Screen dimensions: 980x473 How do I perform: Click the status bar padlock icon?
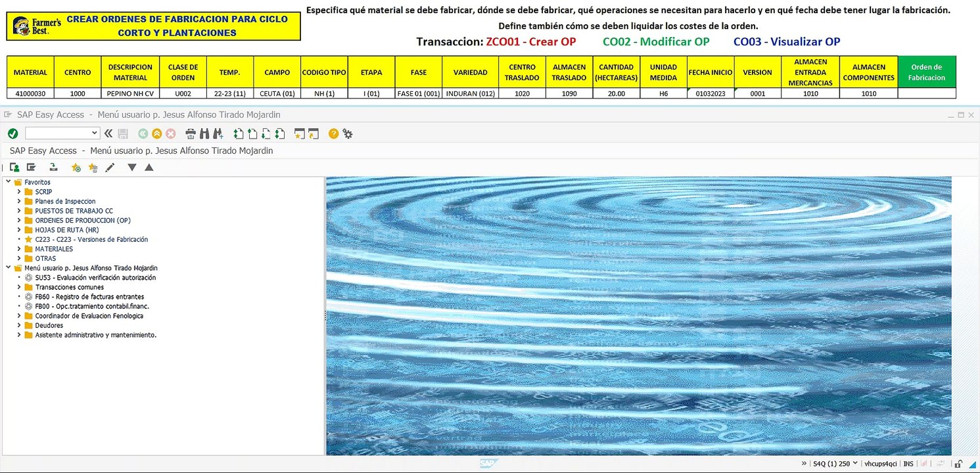959,464
